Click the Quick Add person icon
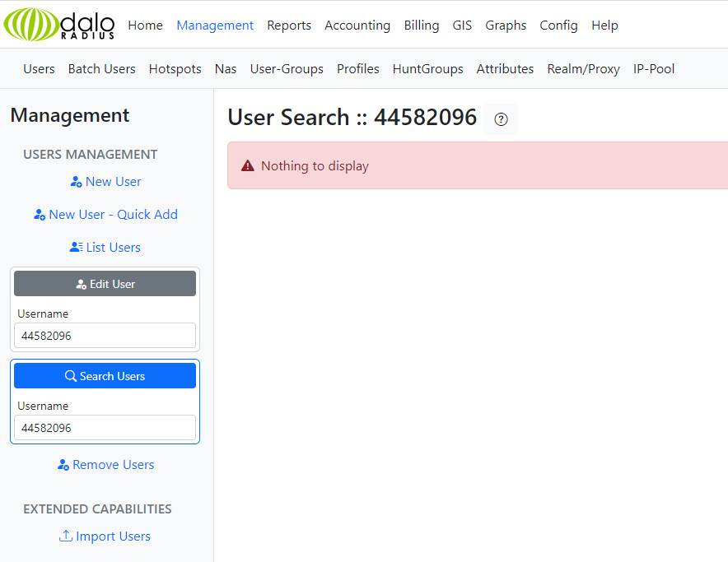 [40, 215]
